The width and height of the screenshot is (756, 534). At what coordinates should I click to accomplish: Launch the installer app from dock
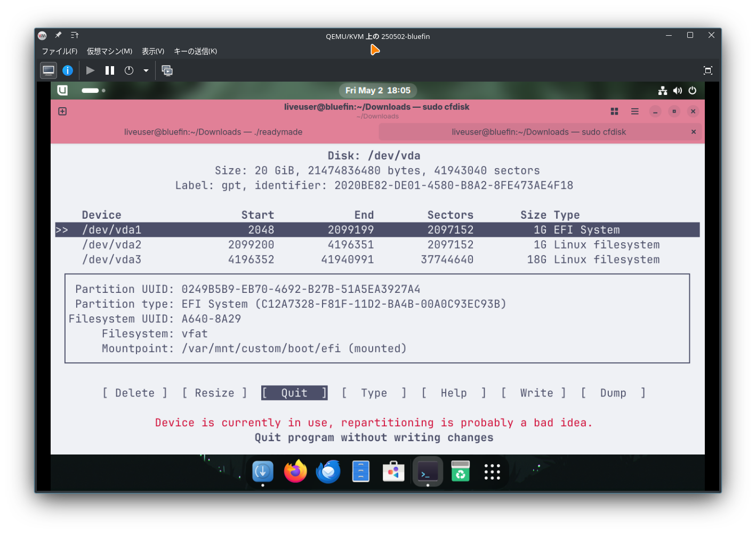263,472
